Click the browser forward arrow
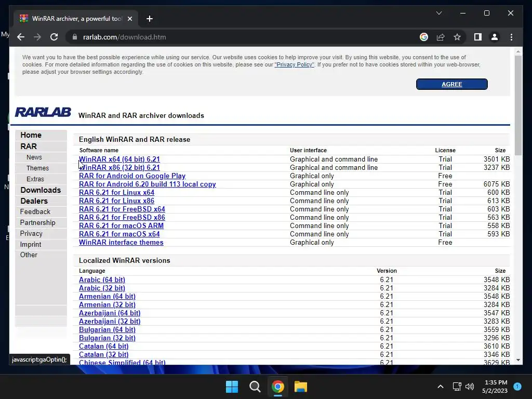Screen dimensions: 532x399 coord(37,37)
